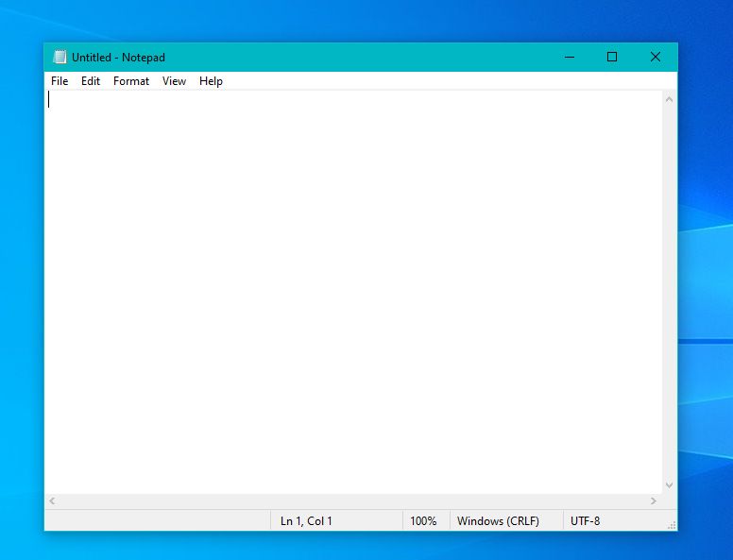Click the horizontal scrollbar right arrow
The width and height of the screenshot is (733, 560).
pos(654,501)
